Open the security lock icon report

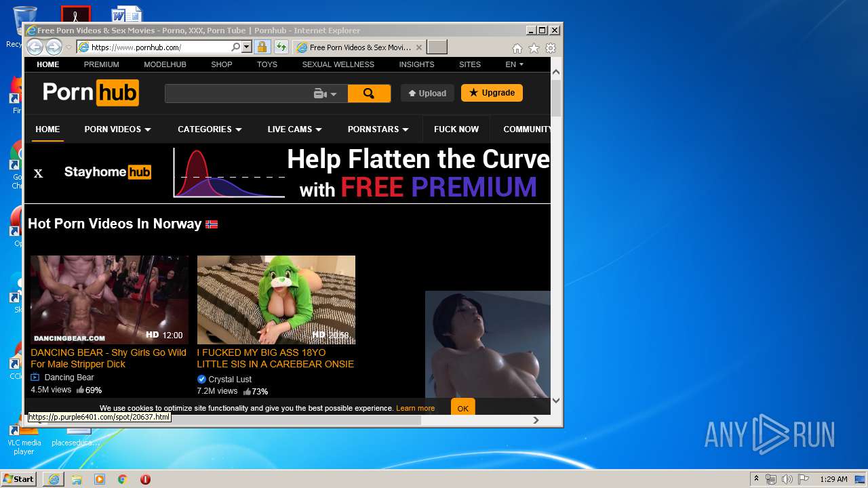(262, 47)
